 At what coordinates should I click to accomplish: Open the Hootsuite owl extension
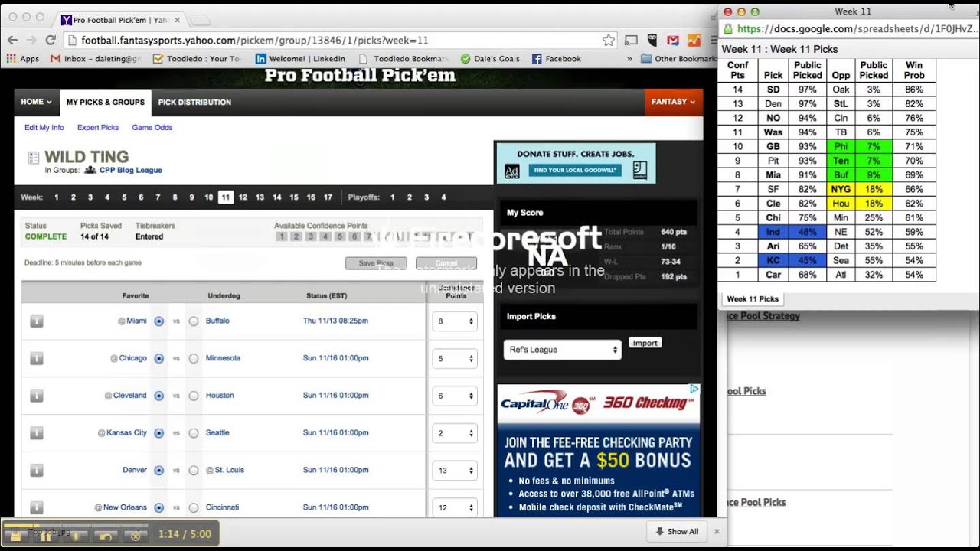652,41
